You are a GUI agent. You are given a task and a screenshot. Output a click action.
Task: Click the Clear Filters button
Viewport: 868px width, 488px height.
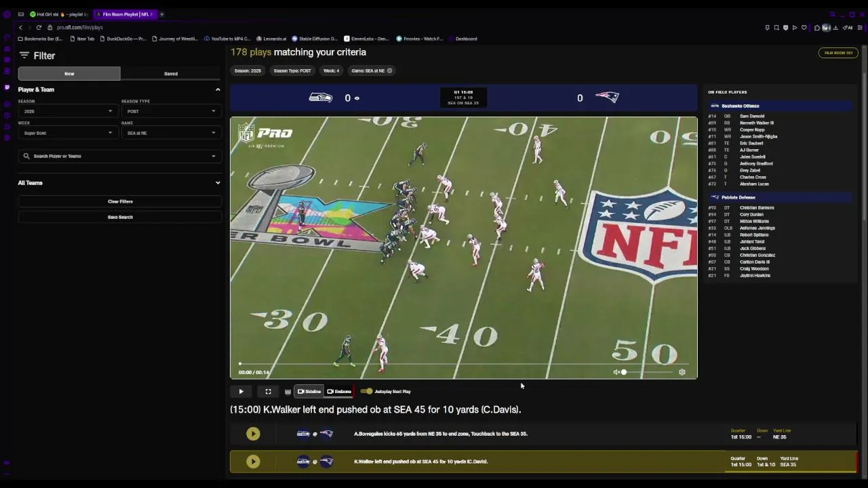(120, 201)
